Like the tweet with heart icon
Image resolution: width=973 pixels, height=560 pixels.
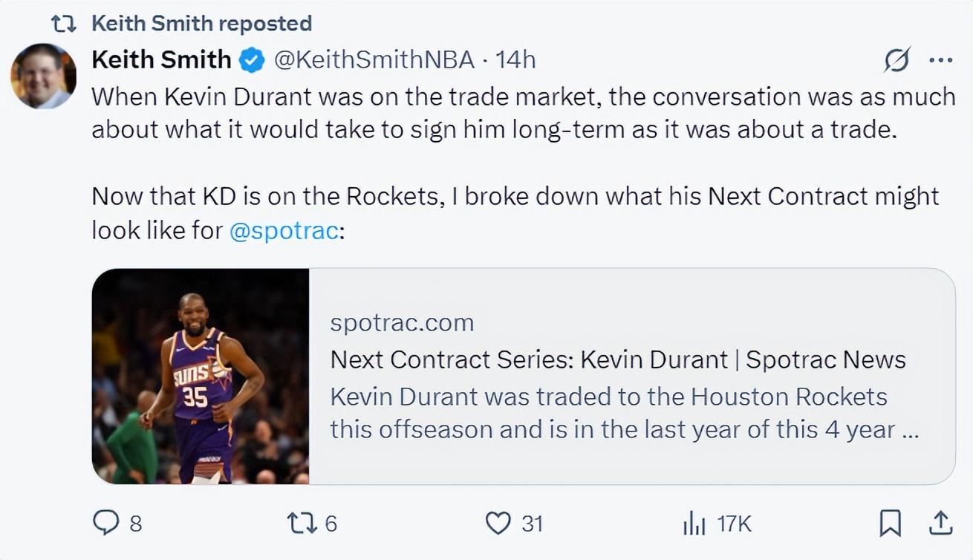coord(497,524)
